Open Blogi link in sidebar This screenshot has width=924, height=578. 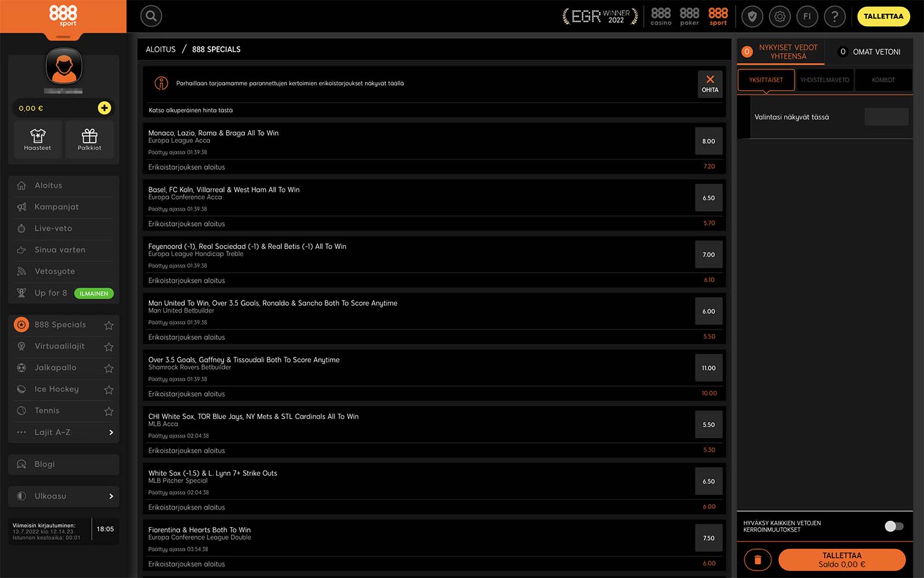coord(64,464)
